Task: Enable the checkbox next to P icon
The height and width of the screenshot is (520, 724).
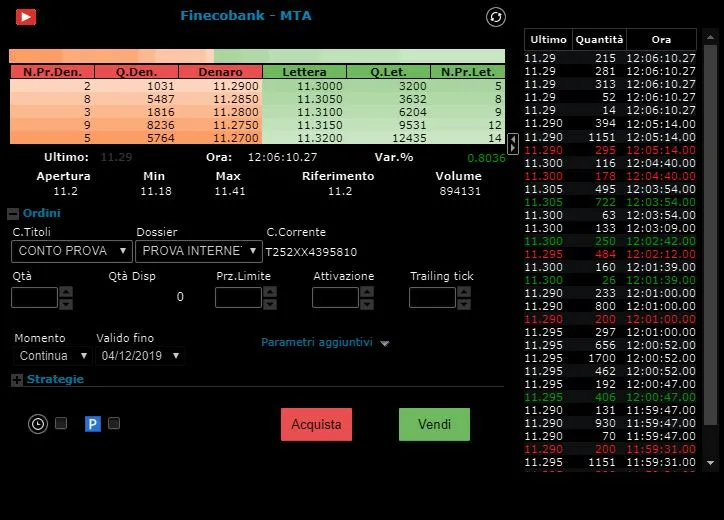Action: [114, 423]
